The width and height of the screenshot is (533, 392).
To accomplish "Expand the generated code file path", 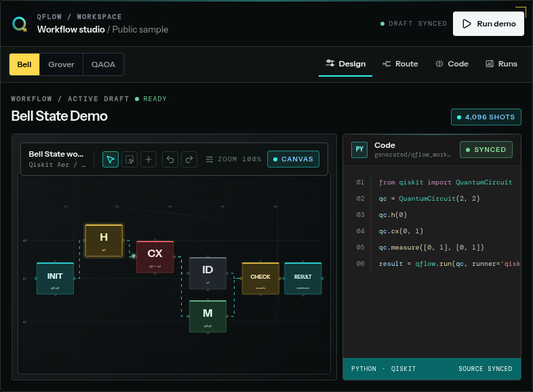I will click(413, 155).
